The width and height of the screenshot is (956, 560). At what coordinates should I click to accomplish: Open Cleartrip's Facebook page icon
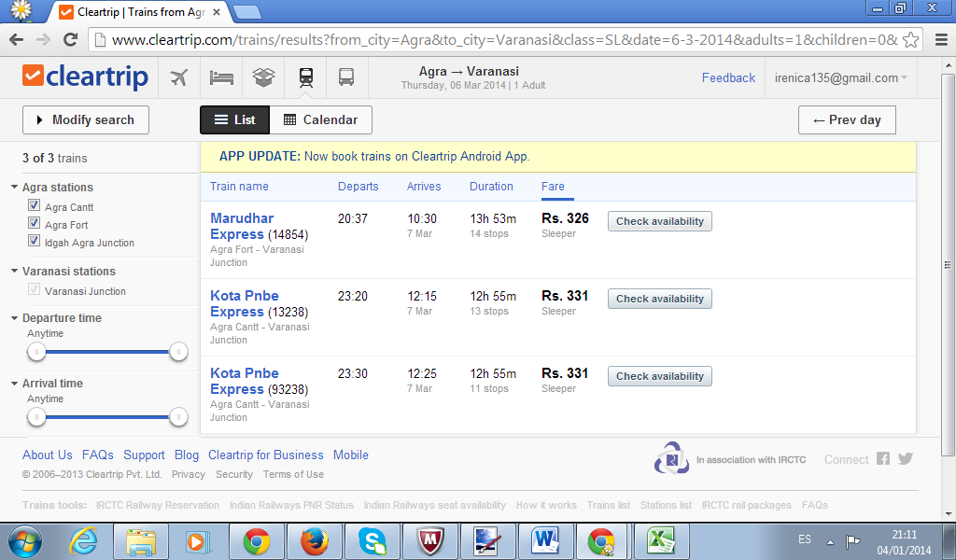pyautogui.click(x=883, y=458)
